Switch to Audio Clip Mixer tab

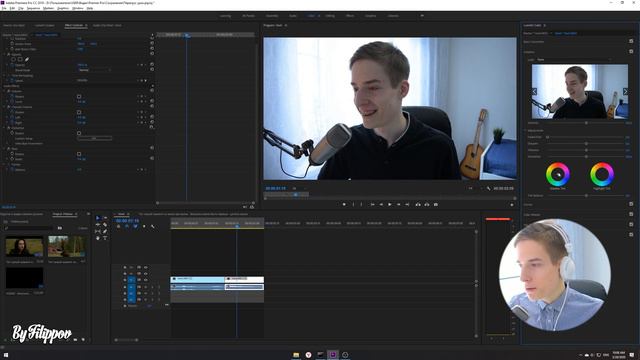107,25
